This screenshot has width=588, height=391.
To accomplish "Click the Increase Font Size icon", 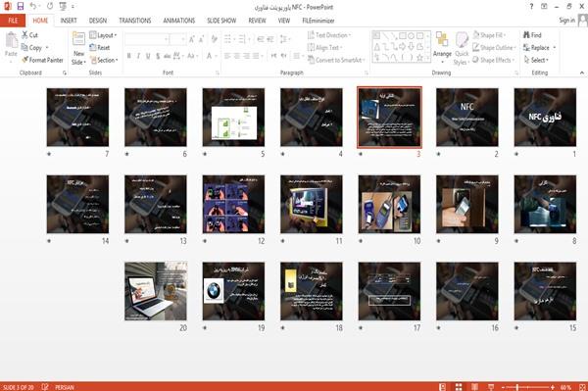I will [x=192, y=39].
